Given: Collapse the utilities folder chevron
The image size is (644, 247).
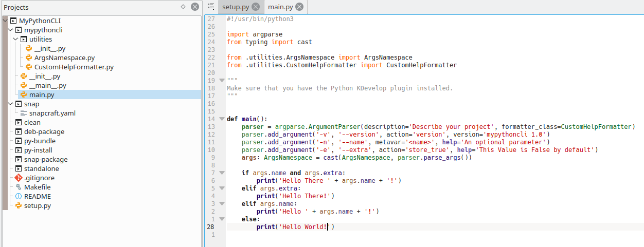Looking at the screenshot, I should click(15, 40).
